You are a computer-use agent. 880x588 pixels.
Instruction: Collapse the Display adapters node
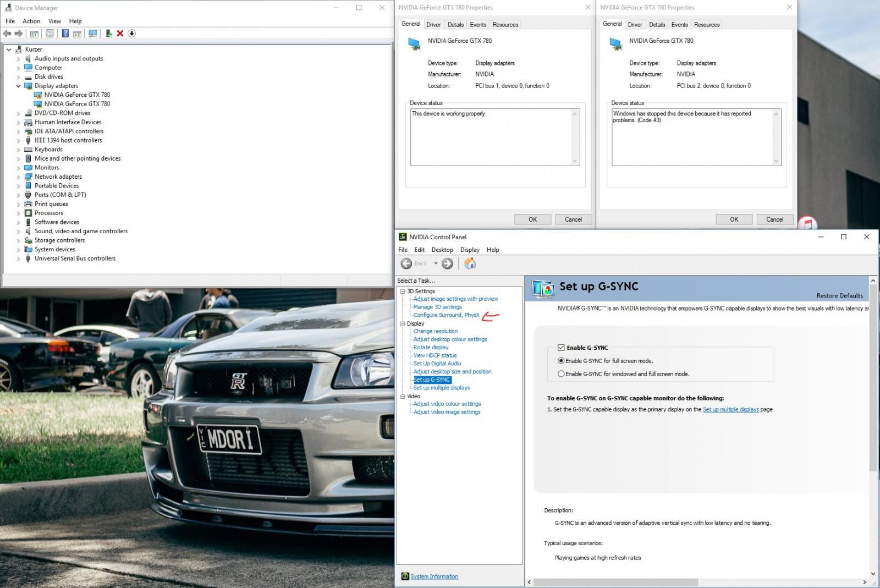pos(18,86)
